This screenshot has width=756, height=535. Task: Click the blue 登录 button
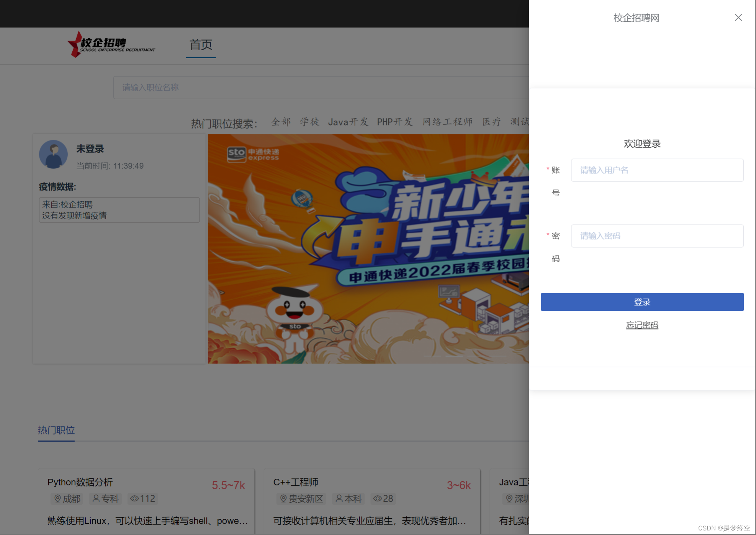pyautogui.click(x=642, y=302)
